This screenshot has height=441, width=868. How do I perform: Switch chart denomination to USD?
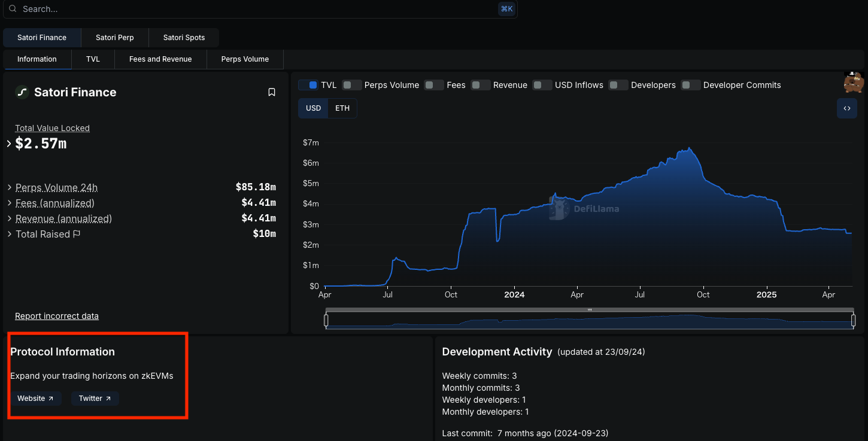click(x=313, y=108)
